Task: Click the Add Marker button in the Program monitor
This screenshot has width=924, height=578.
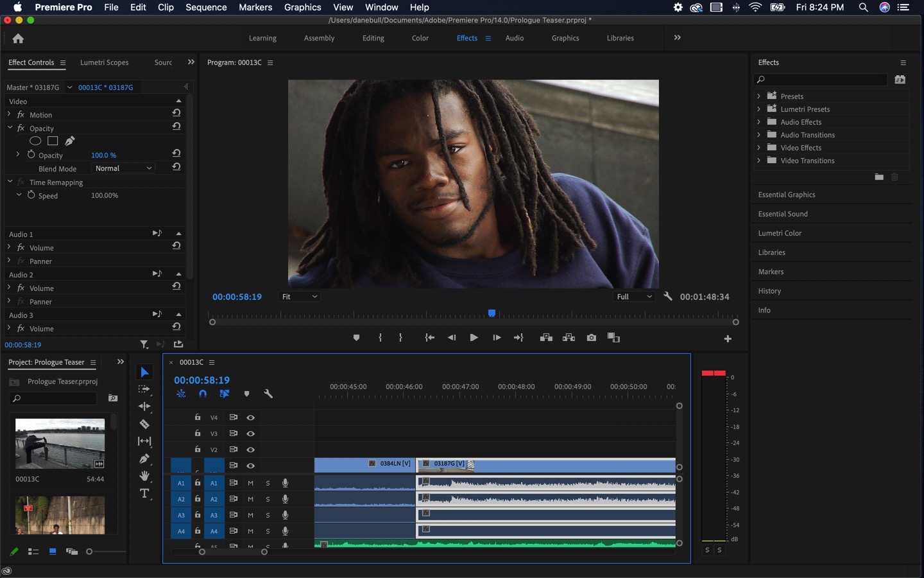Action: (356, 338)
